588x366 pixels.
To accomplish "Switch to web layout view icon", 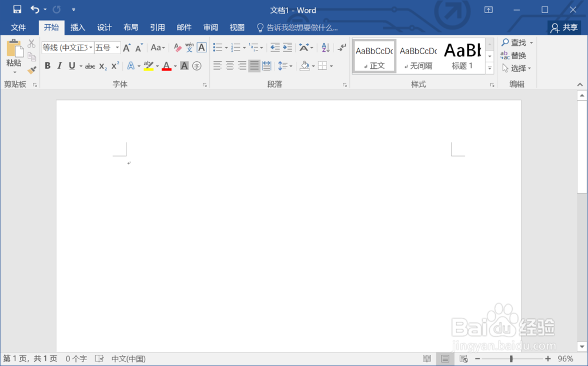I will tap(463, 359).
